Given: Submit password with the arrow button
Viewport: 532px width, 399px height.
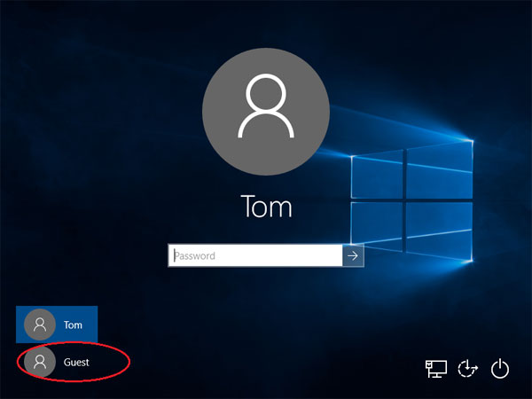Looking at the screenshot, I should click(353, 255).
